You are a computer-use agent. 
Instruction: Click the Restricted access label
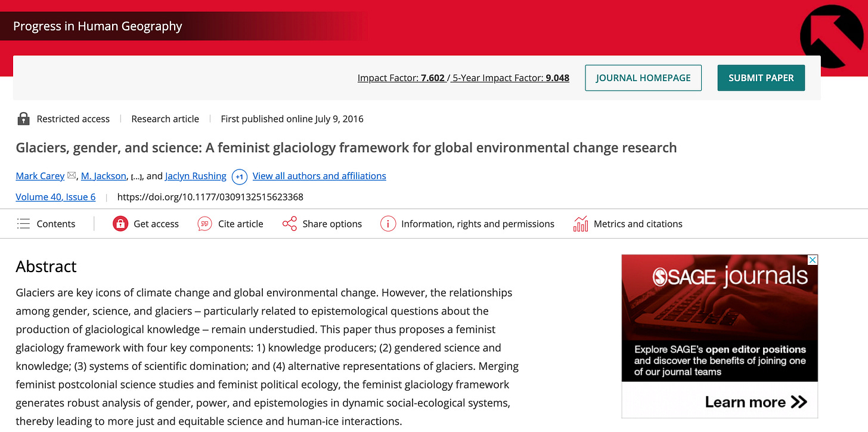73,119
